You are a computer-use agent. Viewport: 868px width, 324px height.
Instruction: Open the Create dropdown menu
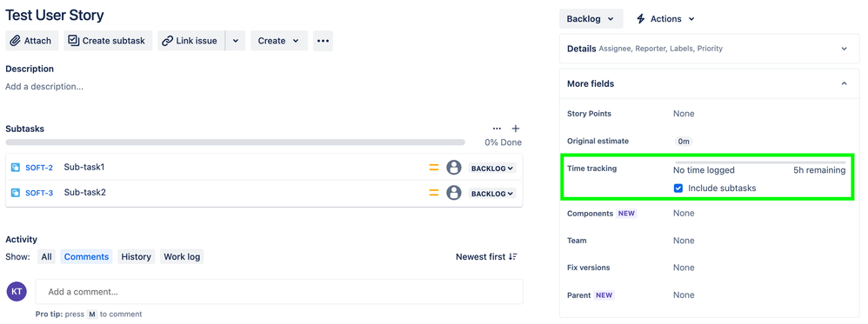pyautogui.click(x=279, y=41)
